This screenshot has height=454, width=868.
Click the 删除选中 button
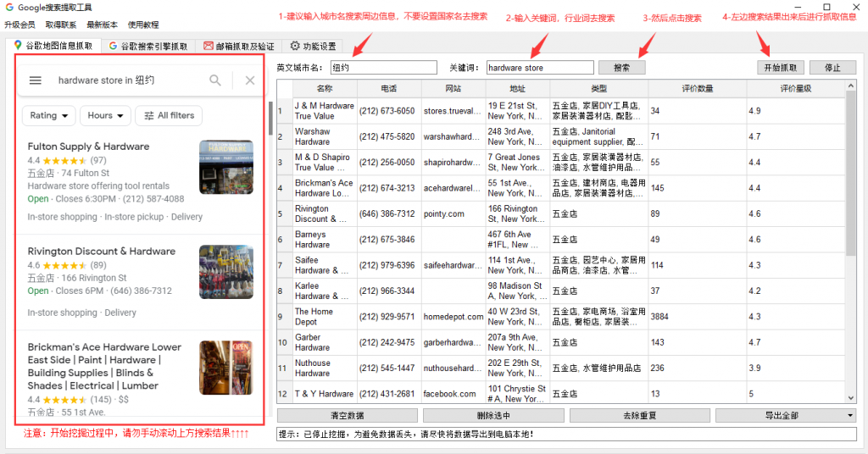pos(493,415)
